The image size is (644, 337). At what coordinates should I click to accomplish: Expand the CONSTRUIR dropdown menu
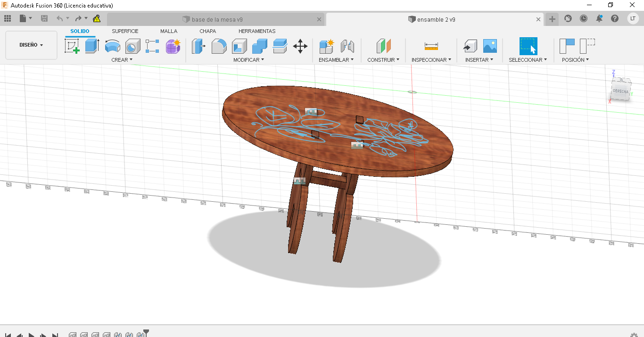383,60
